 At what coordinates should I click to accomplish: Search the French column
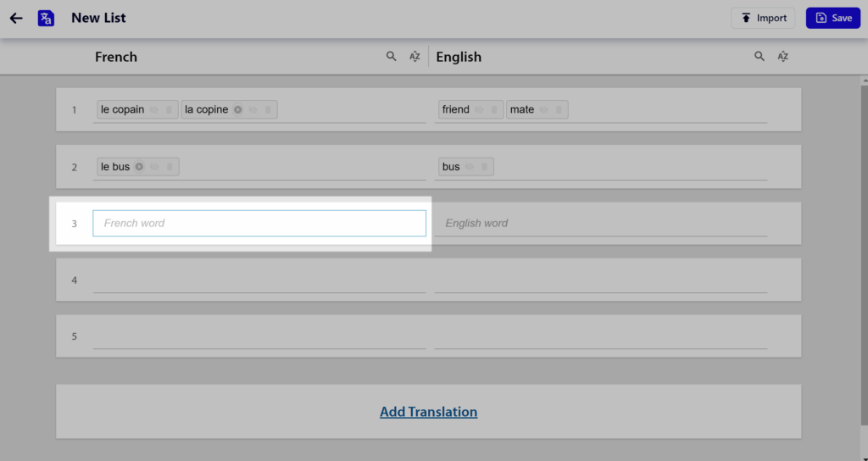tap(392, 57)
